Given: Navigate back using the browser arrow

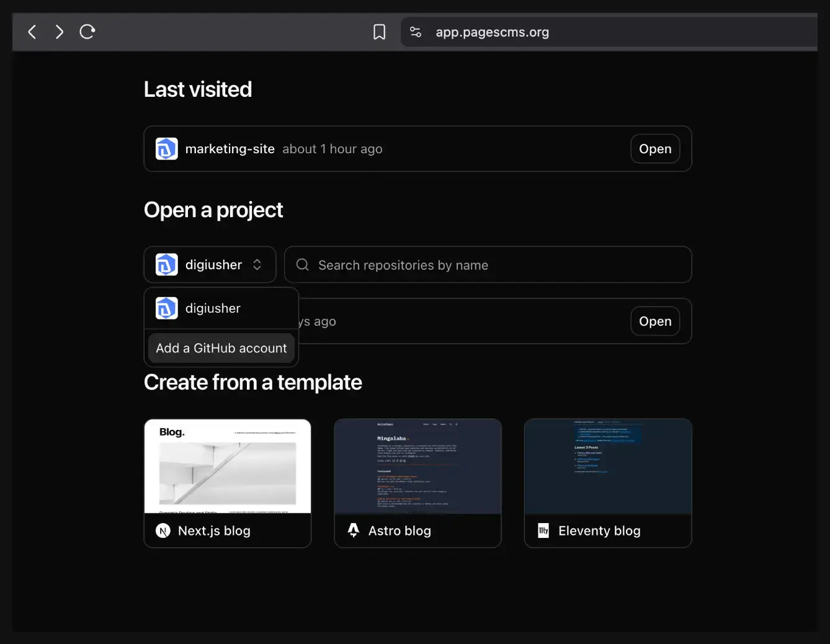Looking at the screenshot, I should click(x=32, y=32).
